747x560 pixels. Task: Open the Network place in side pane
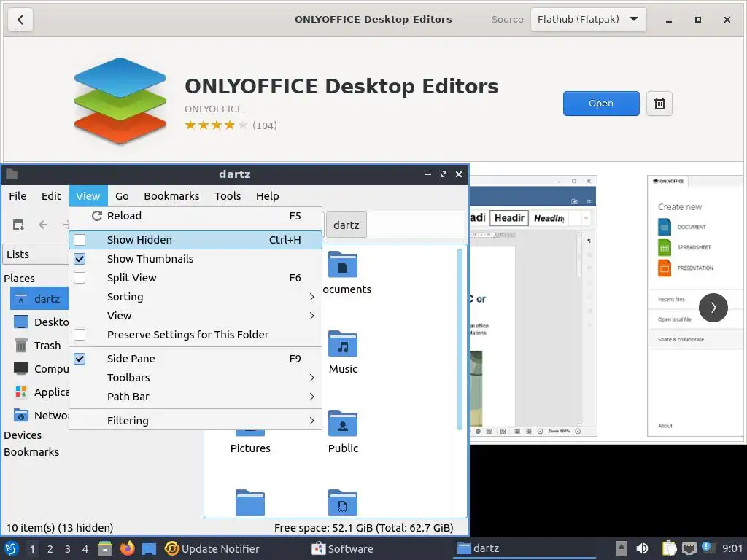(41, 415)
